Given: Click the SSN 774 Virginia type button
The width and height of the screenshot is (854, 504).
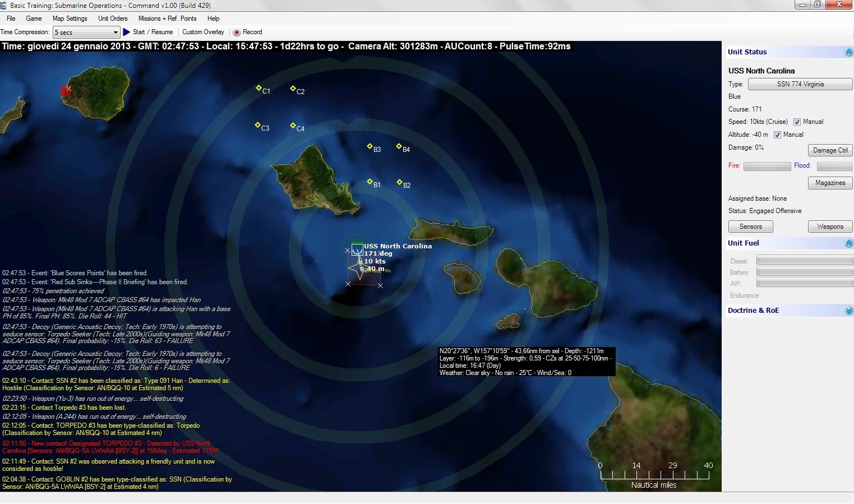Looking at the screenshot, I should [800, 84].
